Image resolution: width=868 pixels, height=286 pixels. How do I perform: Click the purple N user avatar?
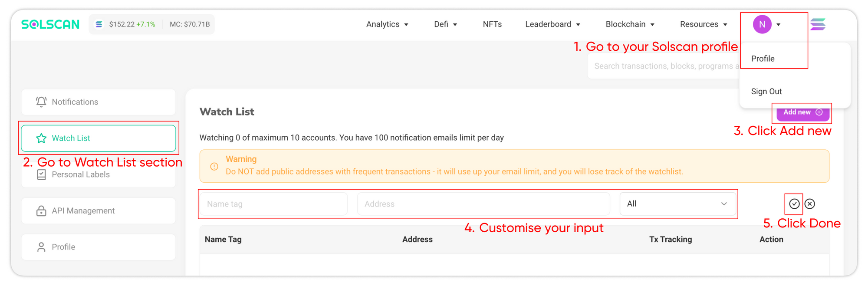(x=762, y=24)
